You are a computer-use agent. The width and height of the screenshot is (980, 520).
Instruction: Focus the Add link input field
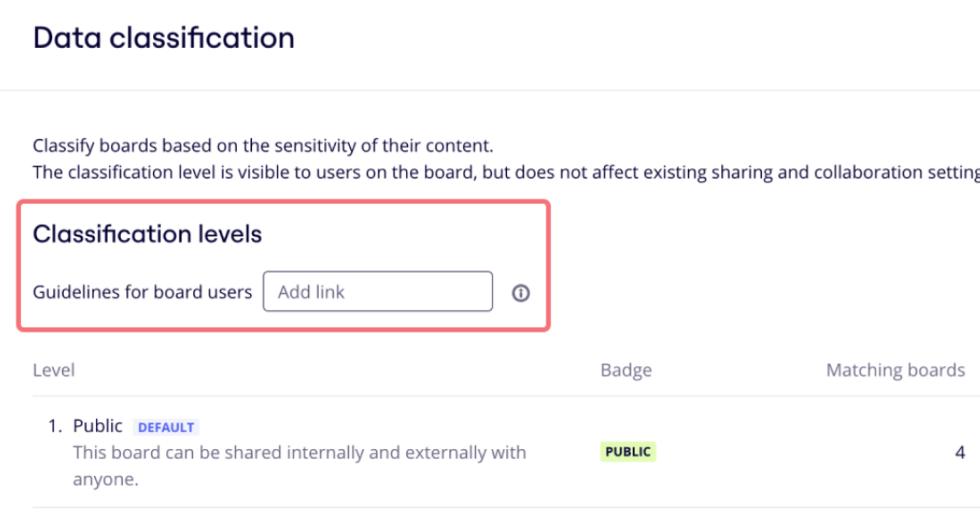pos(377,292)
